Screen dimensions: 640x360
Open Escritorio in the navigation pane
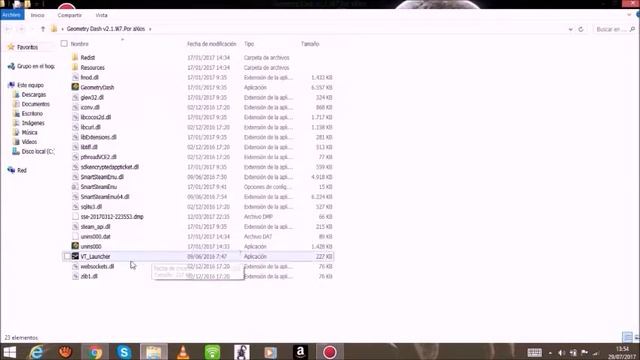click(32, 113)
